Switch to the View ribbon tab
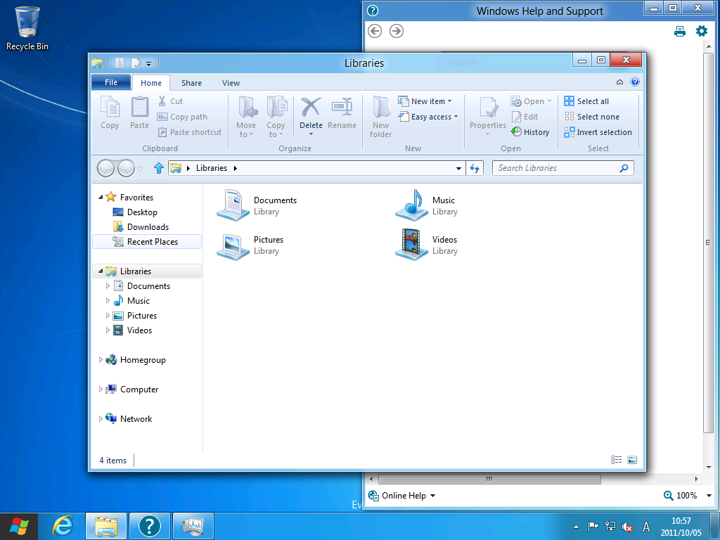Screen dimensions: 720x540 point(231,83)
